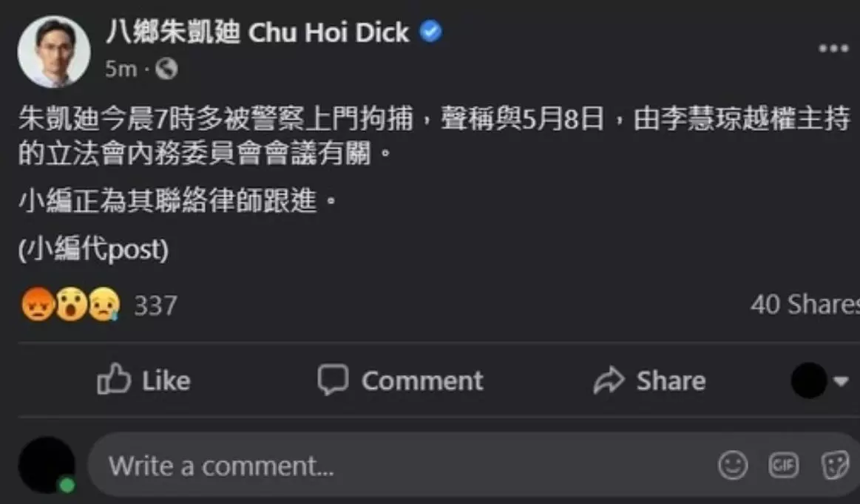The height and width of the screenshot is (504, 860).
Task: Click your black avatar beside comment box
Action: click(47, 465)
